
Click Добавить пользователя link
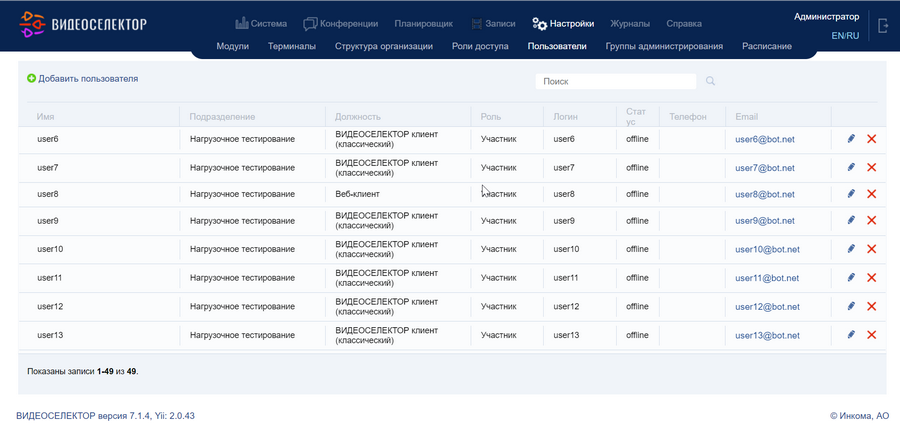click(x=88, y=79)
